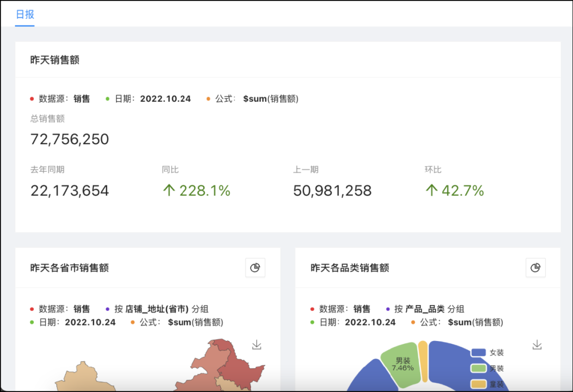Click the 上一期 label
The width and height of the screenshot is (573, 392).
pos(306,170)
